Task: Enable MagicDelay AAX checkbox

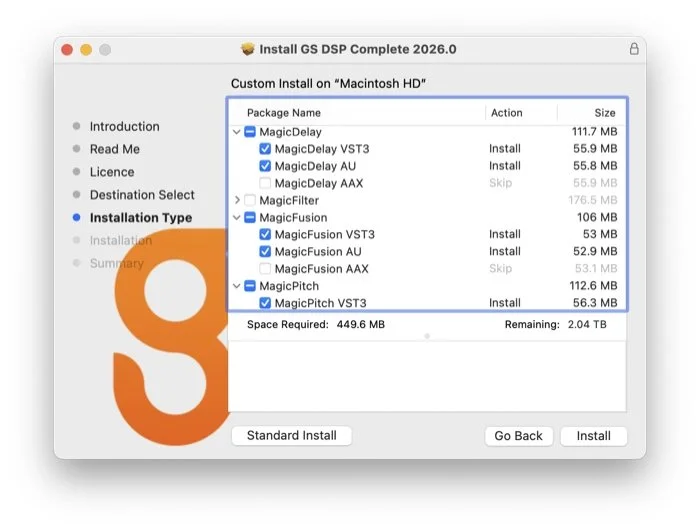Action: 265,183
